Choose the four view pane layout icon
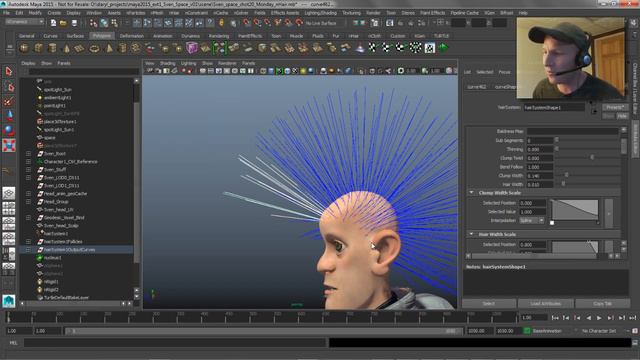Image resolution: width=640 pixels, height=360 pixels. coord(9,208)
